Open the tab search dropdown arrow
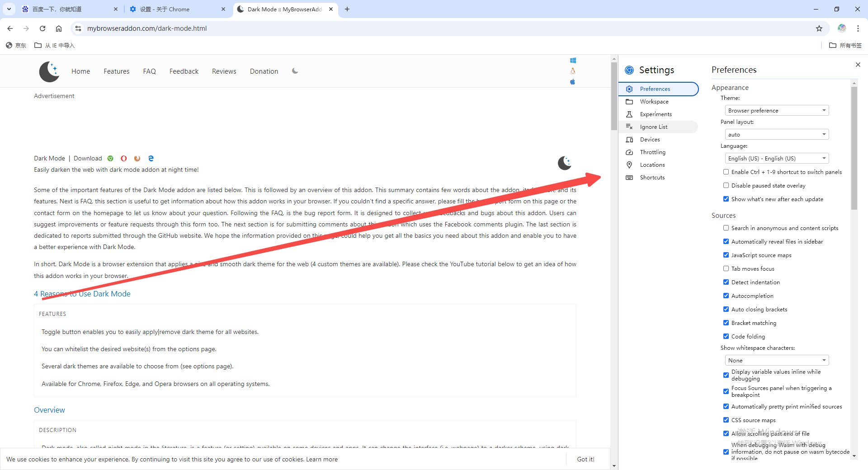 (9, 9)
